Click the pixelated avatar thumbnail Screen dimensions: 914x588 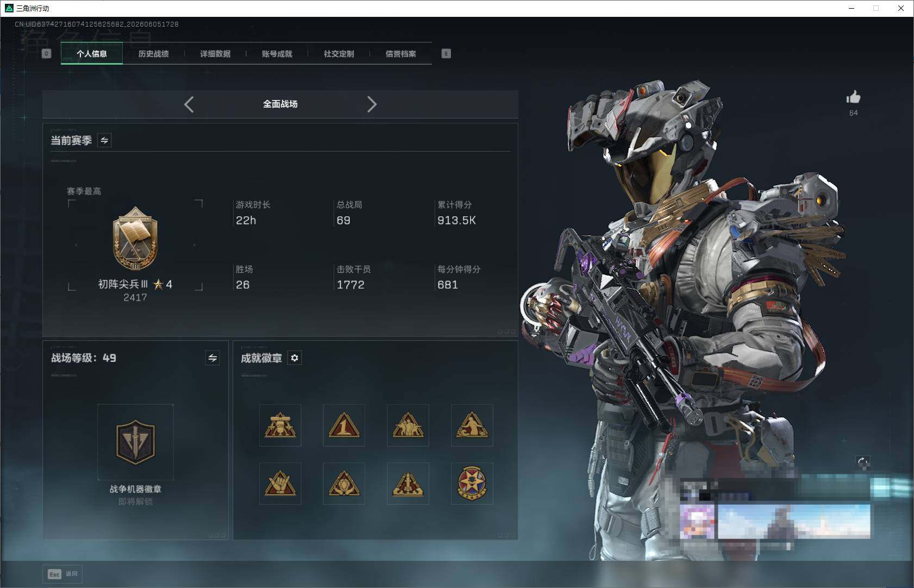697,522
